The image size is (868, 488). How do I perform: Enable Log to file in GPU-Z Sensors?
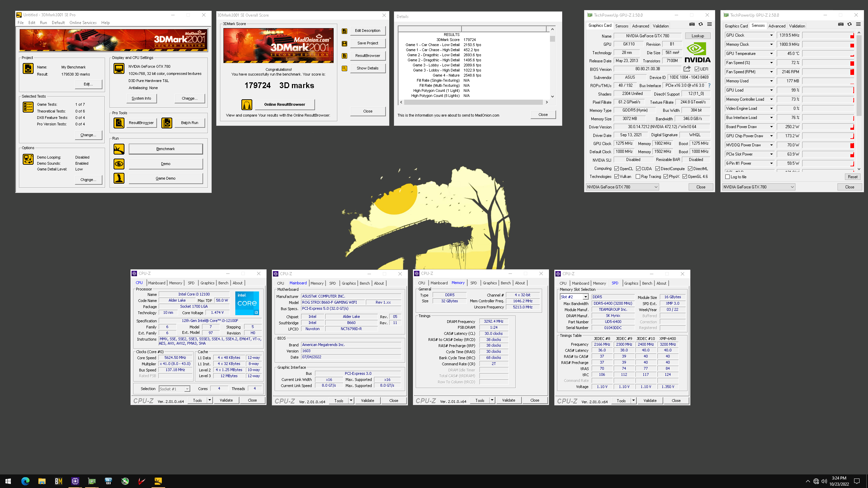coord(727,177)
